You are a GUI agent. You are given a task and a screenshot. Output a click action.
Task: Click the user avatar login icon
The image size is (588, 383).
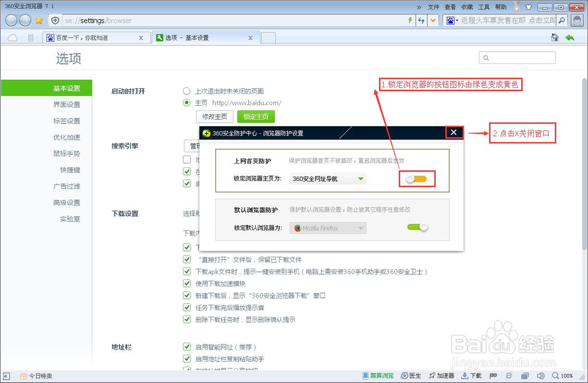pyautogui.click(x=577, y=21)
